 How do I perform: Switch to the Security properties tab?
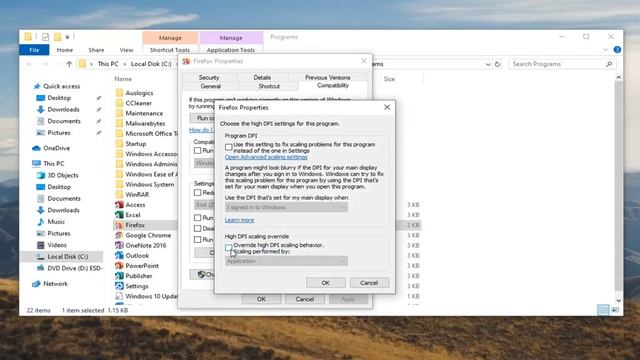click(x=209, y=78)
